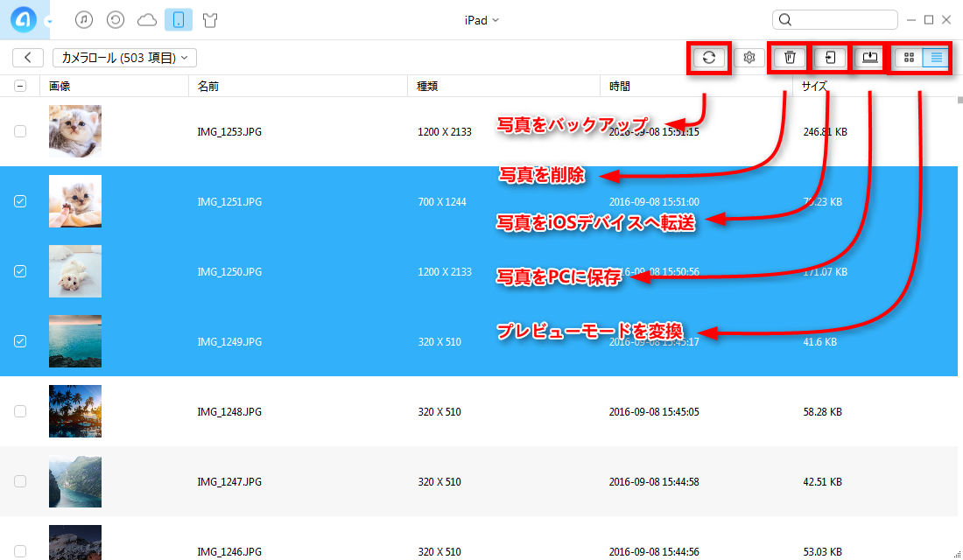Uncheck the IMG_1251.JPG checkbox
Image resolution: width=963 pixels, height=560 pixels.
[20, 201]
